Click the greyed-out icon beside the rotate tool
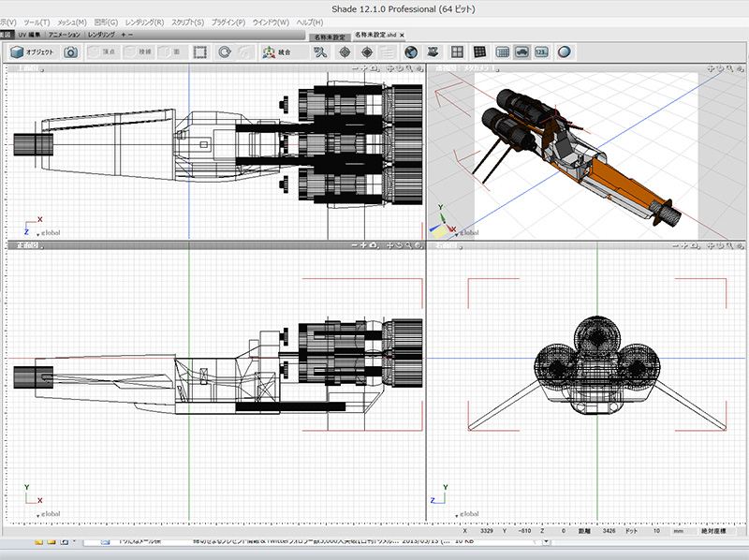 (x=244, y=52)
